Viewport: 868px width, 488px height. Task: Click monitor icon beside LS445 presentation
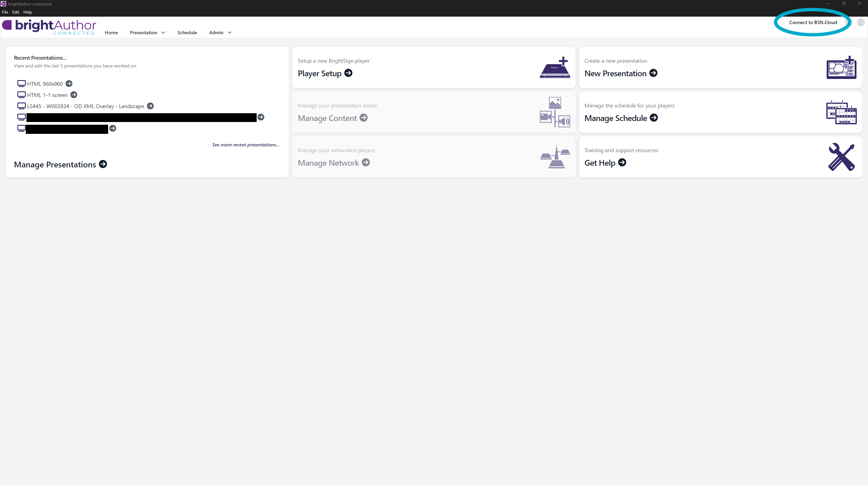click(x=21, y=106)
